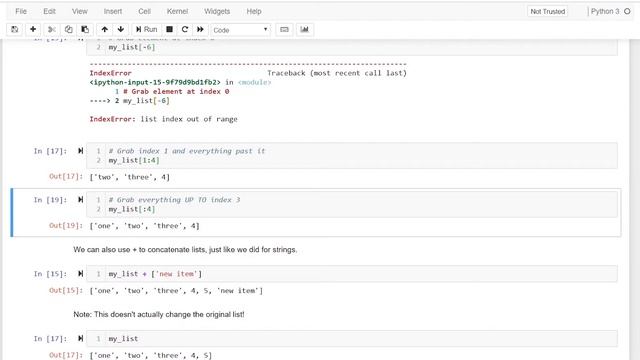Screen dimensions: 640x360
Task: Click the 'list index out of range' error text
Action: pos(189,119)
